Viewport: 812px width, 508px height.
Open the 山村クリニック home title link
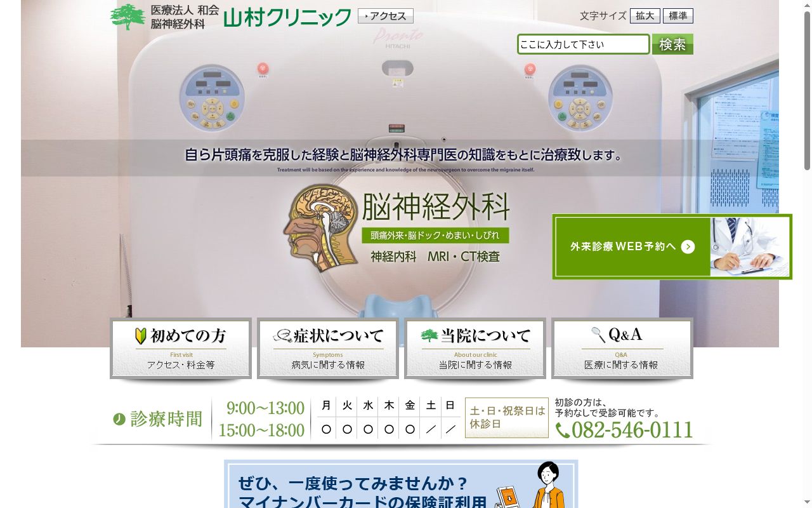(x=287, y=17)
